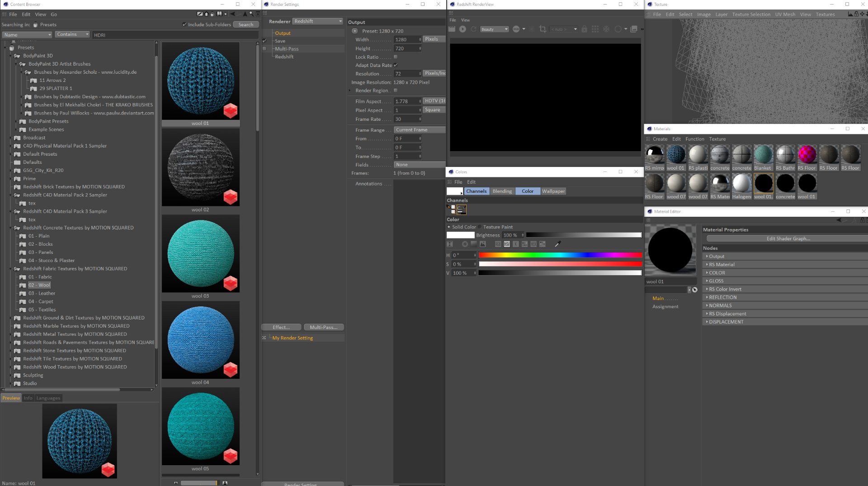Click the RGB channel icon in RenderView toolbar
868x486 pixels.
pyautogui.click(x=516, y=29)
